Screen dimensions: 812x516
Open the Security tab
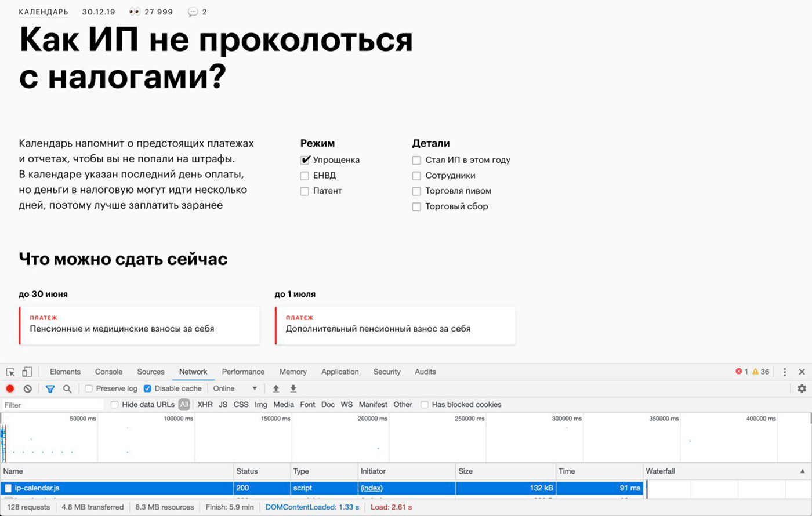(x=387, y=372)
